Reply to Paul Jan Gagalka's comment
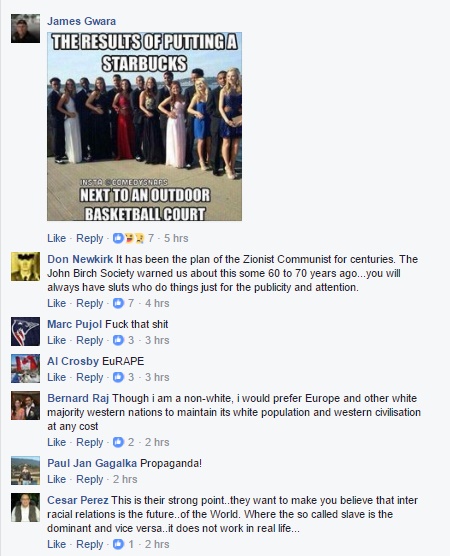 pyautogui.click(x=90, y=479)
